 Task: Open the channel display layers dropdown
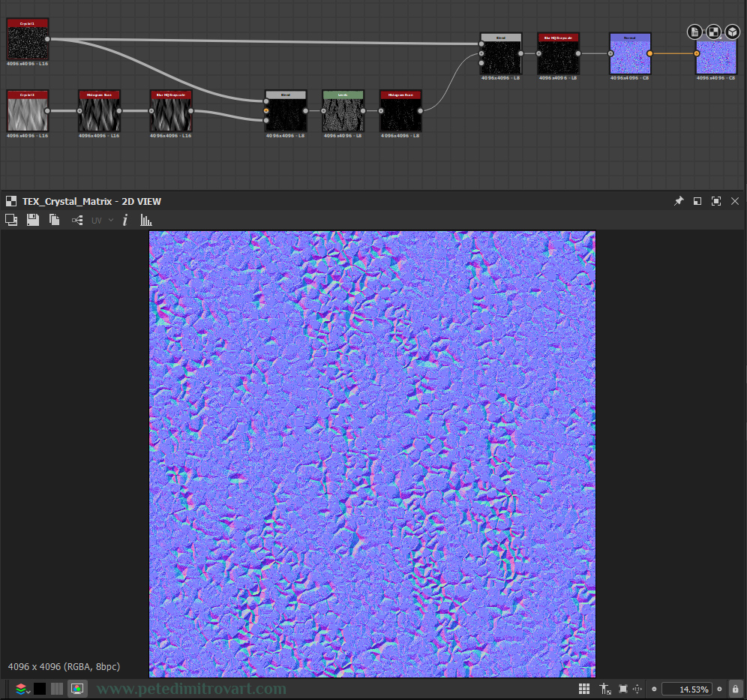click(x=22, y=689)
